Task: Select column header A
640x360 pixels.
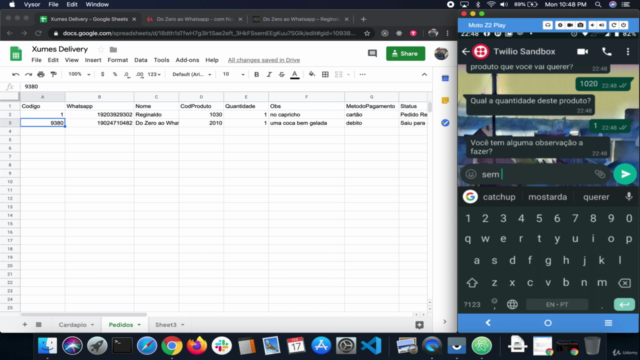Action: 42,97
